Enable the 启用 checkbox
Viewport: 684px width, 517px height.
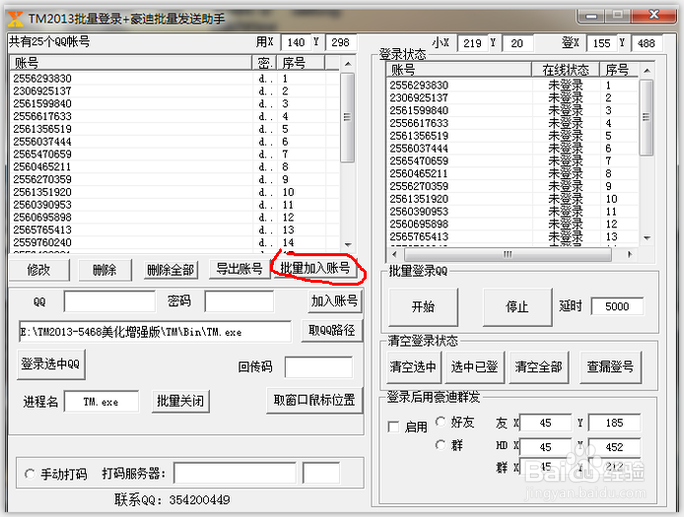pos(393,426)
